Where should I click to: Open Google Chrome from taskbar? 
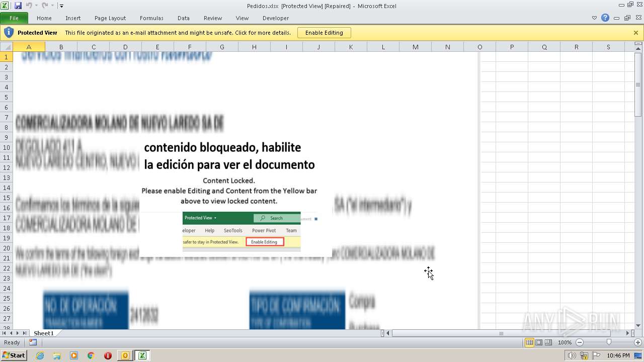pyautogui.click(x=91, y=355)
